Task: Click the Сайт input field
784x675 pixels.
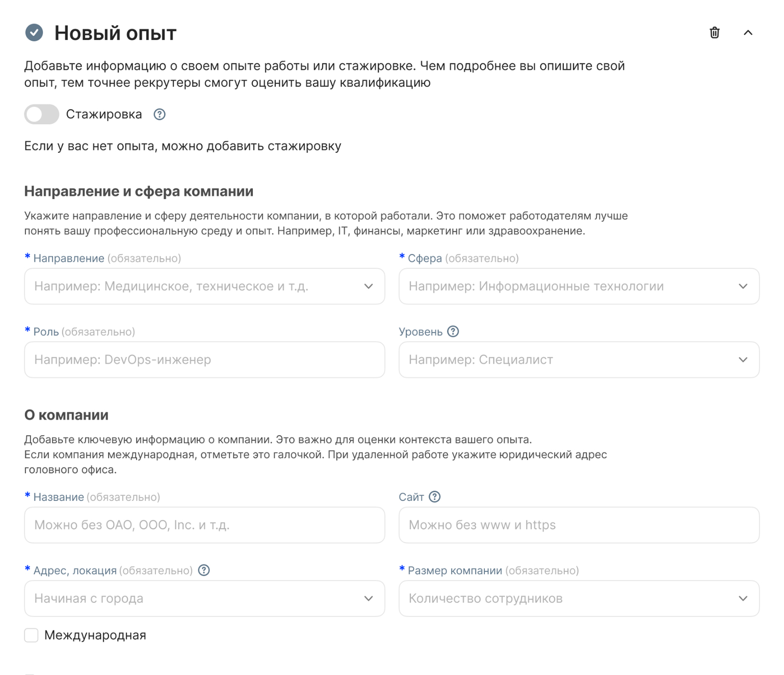Action: tap(579, 525)
